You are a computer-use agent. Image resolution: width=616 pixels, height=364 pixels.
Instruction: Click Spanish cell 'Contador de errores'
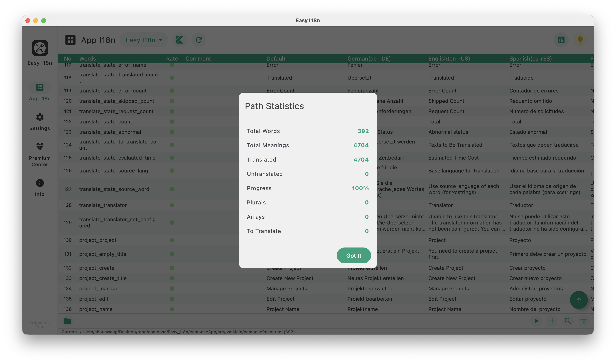(534, 91)
